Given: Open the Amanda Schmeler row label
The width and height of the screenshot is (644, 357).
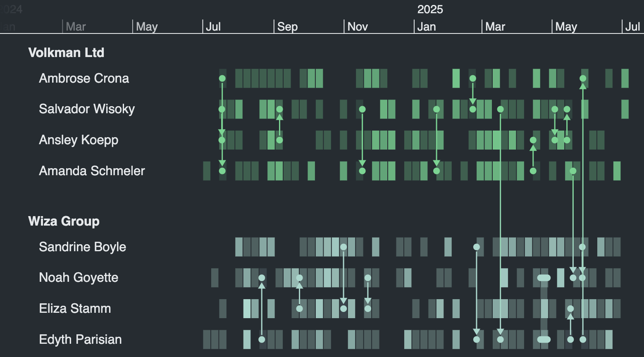Looking at the screenshot, I should tap(92, 171).
